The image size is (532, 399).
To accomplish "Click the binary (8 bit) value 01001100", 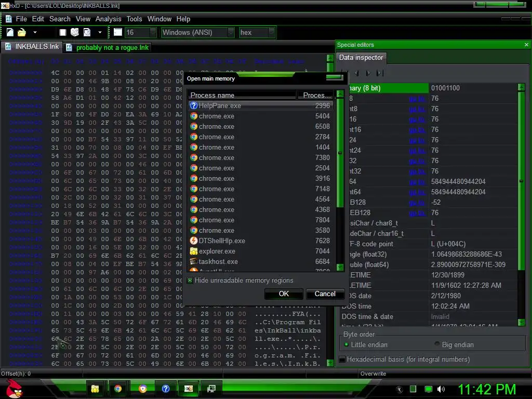I will (445, 88).
